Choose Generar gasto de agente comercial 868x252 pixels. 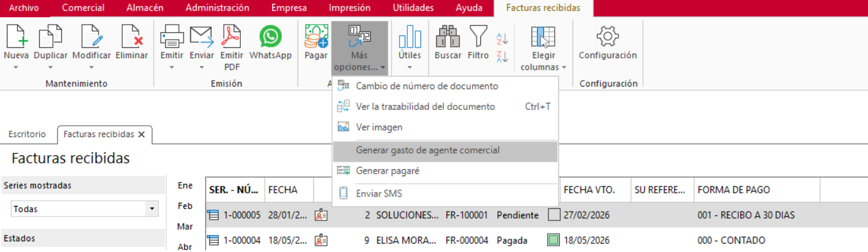point(445,151)
